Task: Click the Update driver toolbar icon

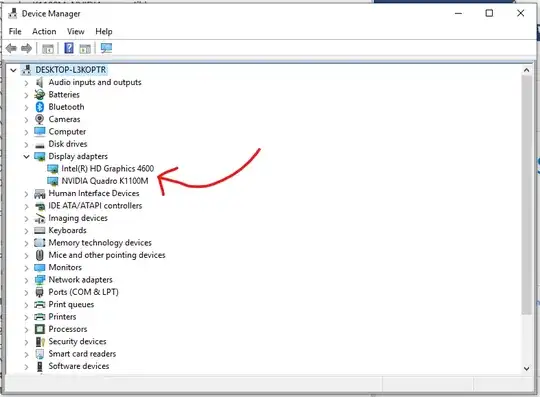Action: pyautogui.click(x=85, y=49)
